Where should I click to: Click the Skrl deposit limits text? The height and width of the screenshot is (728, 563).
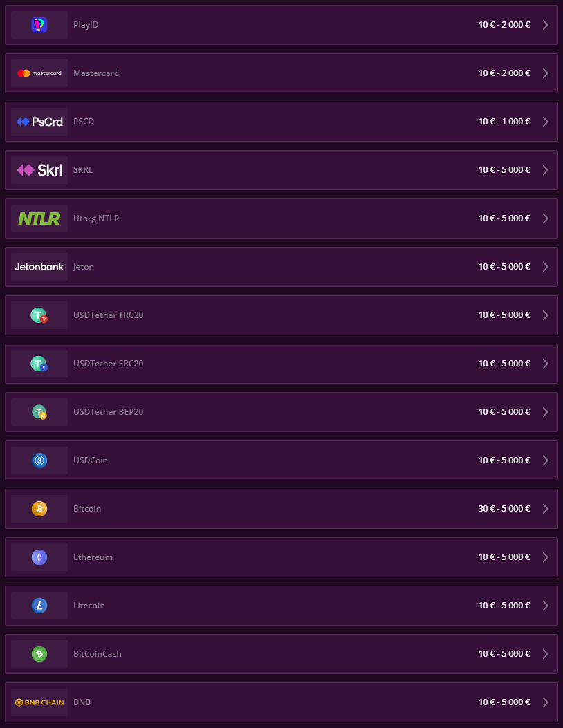pos(504,169)
